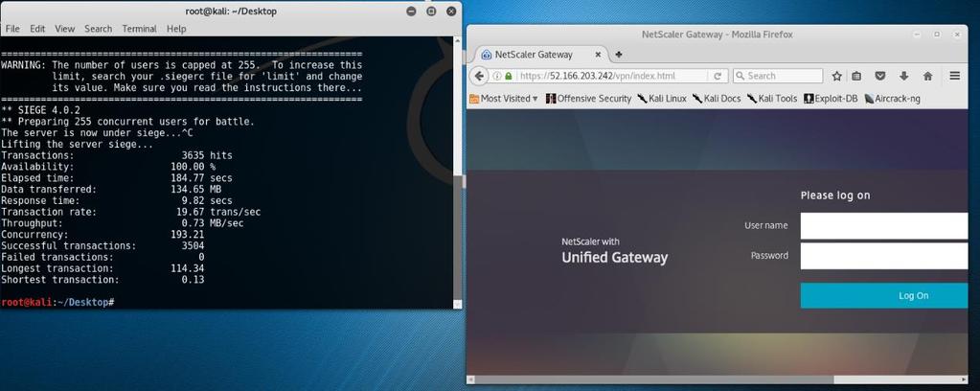Maximize the Firefox window

[x=936, y=34]
